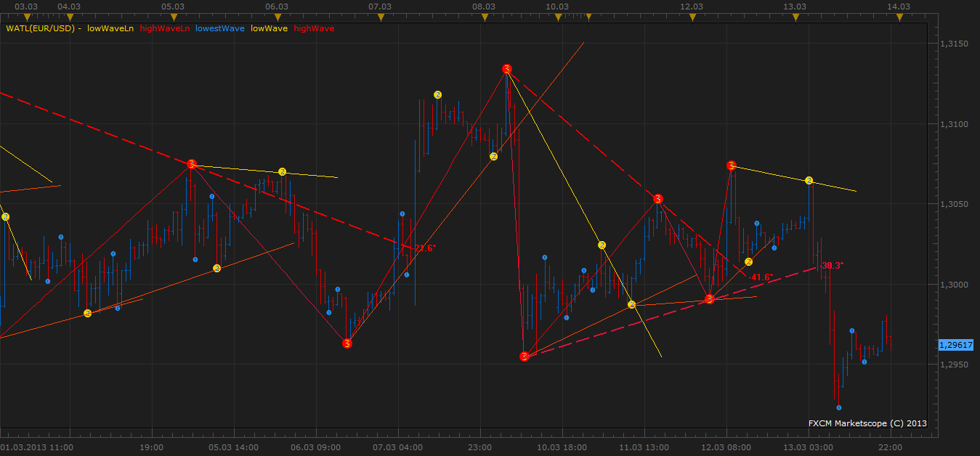
Task: Click the lowestWave legend entry
Action: click(220, 29)
